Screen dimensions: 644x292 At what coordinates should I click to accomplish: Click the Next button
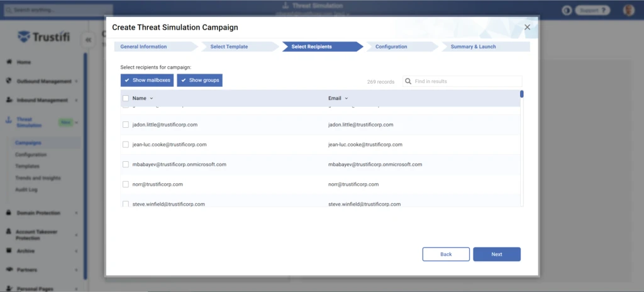point(497,254)
